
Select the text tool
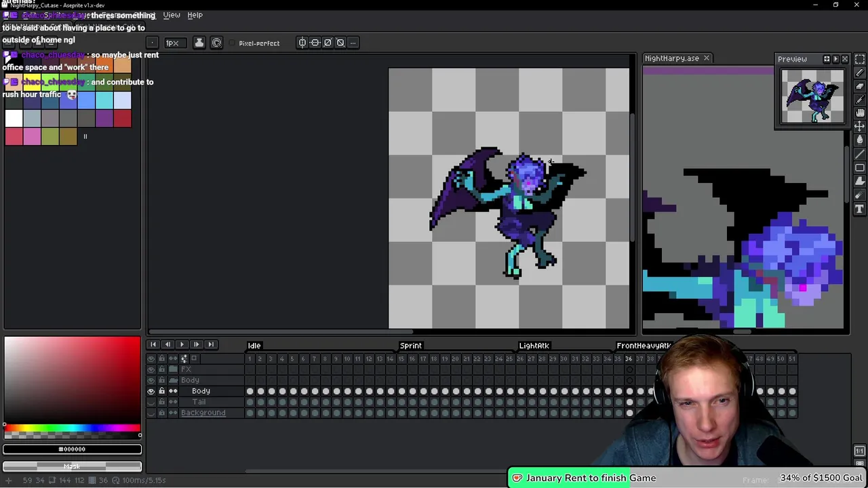(x=860, y=209)
